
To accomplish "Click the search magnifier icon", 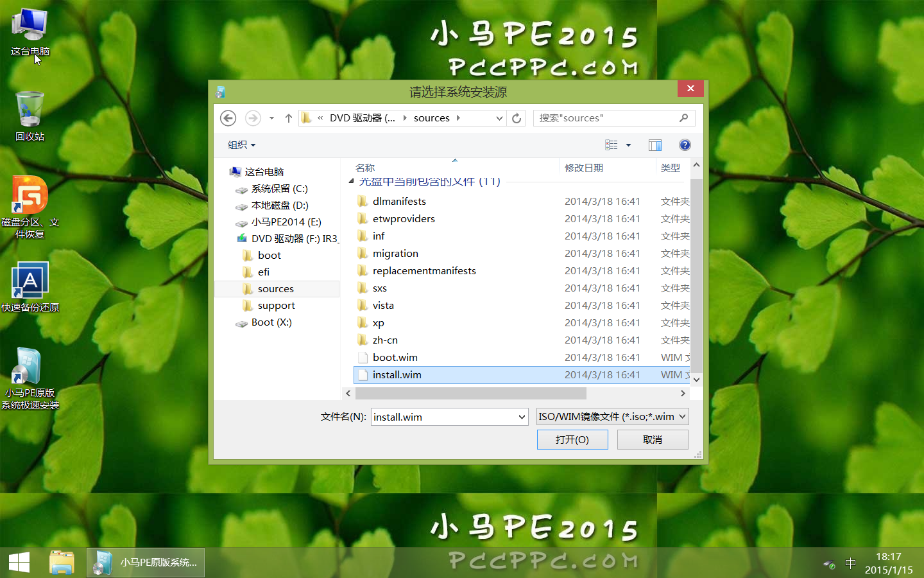I will [684, 118].
